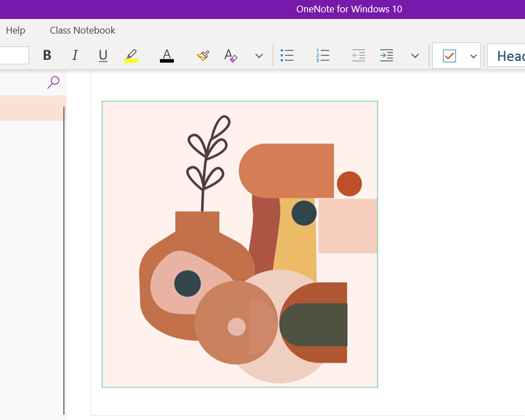The height and width of the screenshot is (420, 525).
Task: Toggle underline formatting
Action: click(x=103, y=55)
